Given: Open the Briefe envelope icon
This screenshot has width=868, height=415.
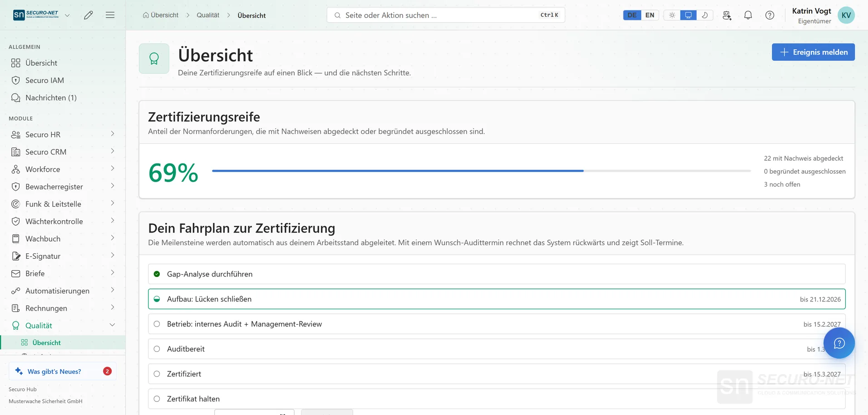Looking at the screenshot, I should (16, 273).
